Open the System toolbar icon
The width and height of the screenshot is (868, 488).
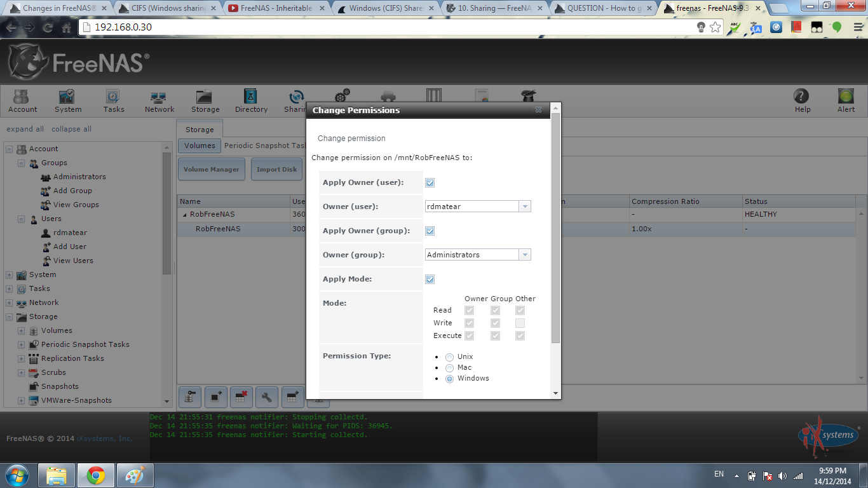(x=67, y=100)
